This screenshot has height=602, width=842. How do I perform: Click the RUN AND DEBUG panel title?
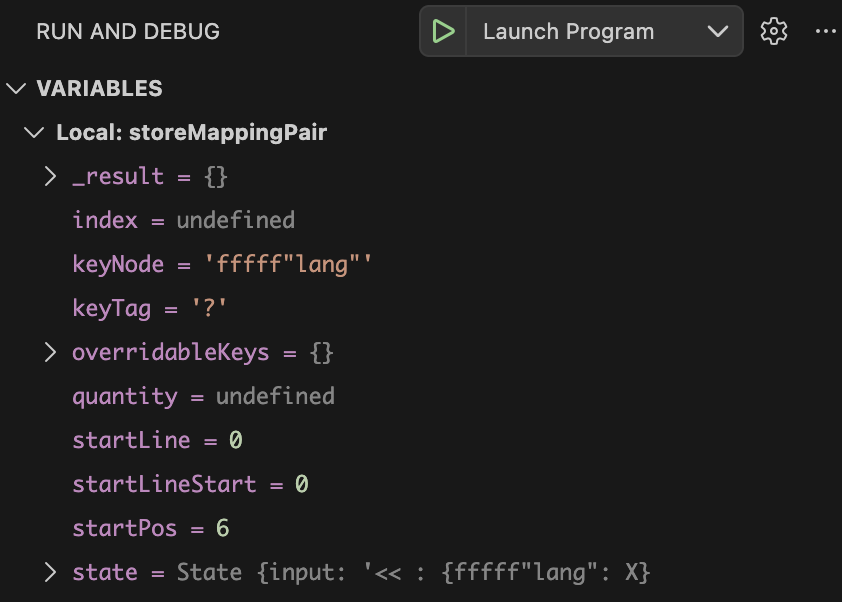click(127, 31)
